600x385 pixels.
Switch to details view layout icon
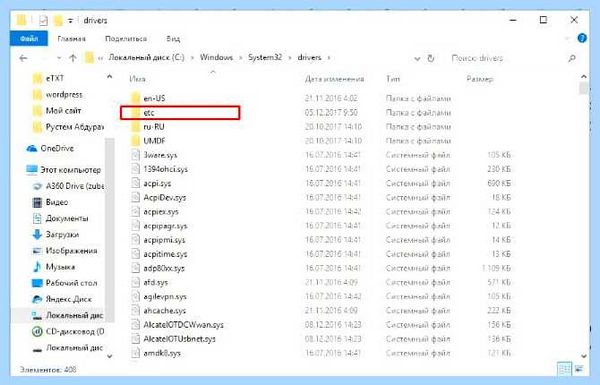564,369
